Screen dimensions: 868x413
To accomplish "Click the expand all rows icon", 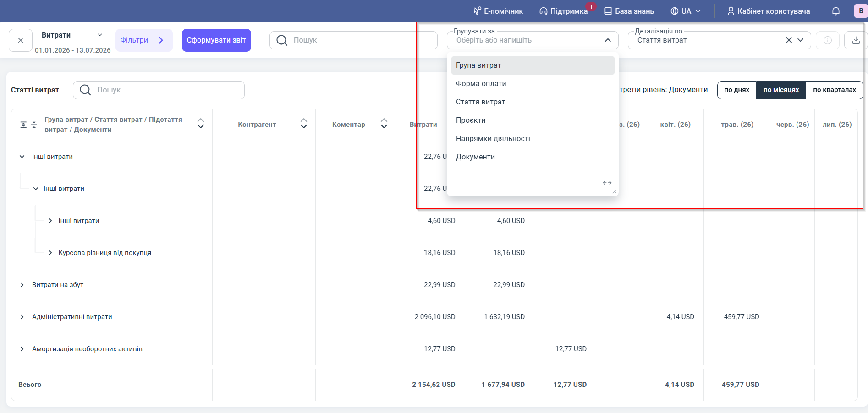I will click(x=23, y=125).
